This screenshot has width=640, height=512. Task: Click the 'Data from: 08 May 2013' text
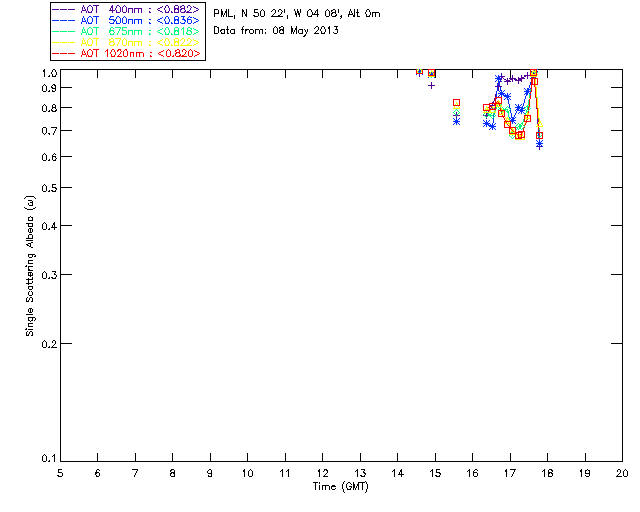pos(276,31)
